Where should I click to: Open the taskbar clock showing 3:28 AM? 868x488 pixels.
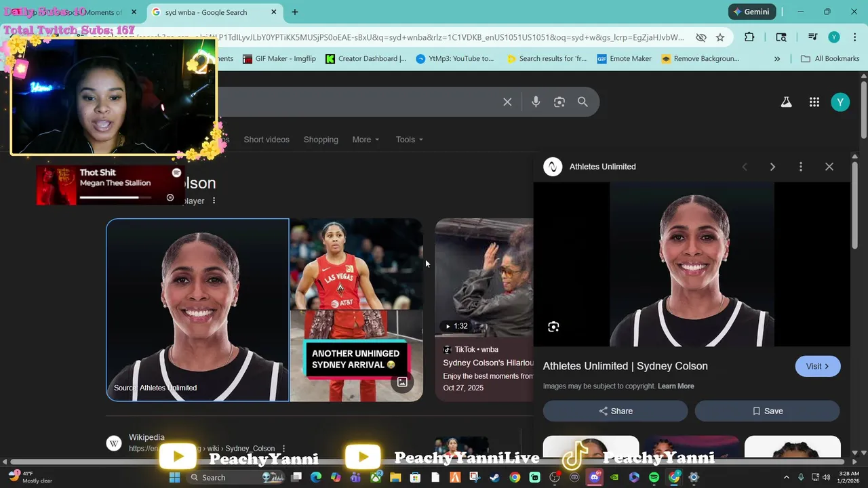848,477
